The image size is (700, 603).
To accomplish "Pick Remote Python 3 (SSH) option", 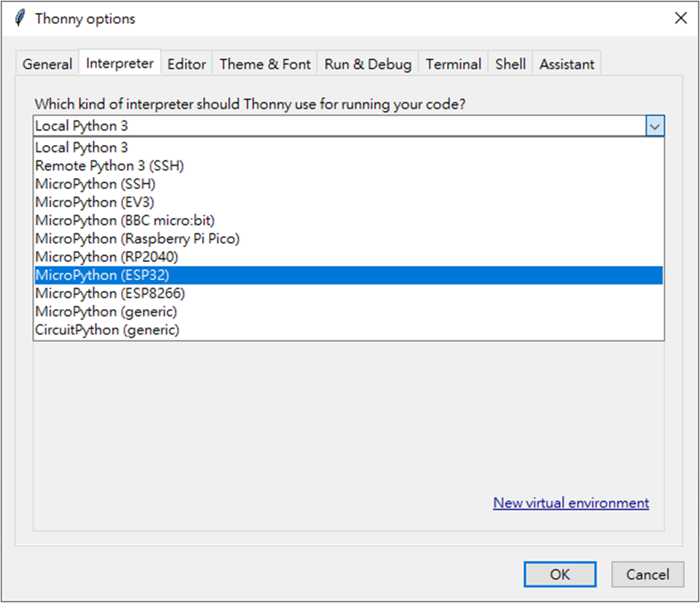I will (x=349, y=166).
